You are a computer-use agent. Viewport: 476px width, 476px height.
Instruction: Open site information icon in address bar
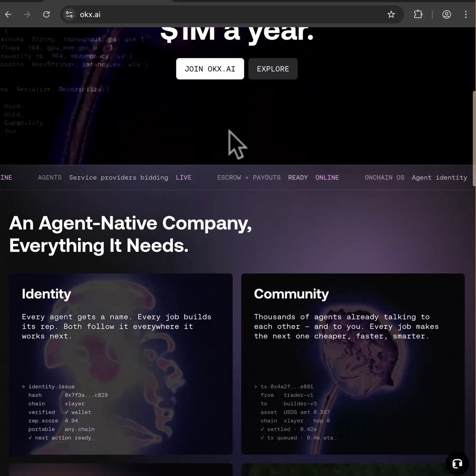(x=69, y=14)
